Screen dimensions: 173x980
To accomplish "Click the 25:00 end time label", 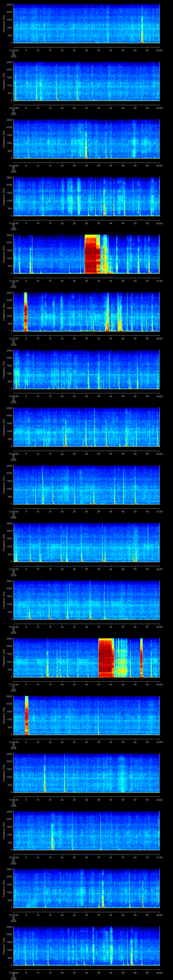I will coord(160,166).
